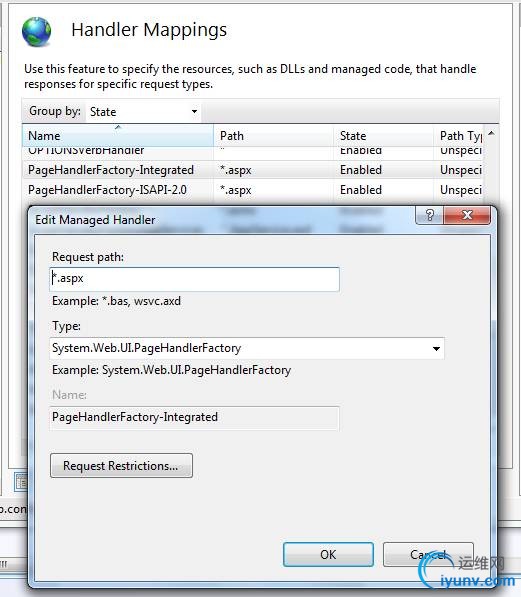
Task: Click the Handler Mappings globe icon
Action: click(x=37, y=32)
